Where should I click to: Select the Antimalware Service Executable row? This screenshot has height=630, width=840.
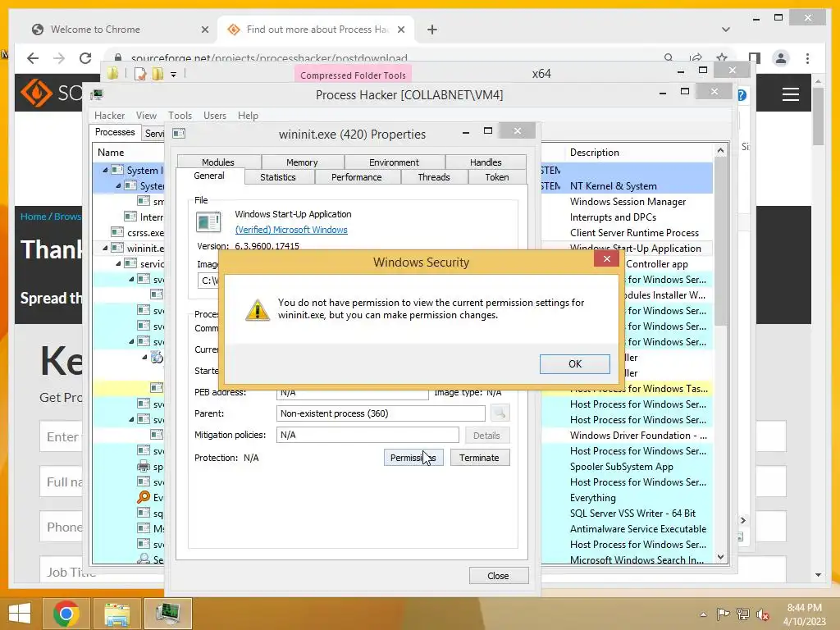click(x=638, y=529)
